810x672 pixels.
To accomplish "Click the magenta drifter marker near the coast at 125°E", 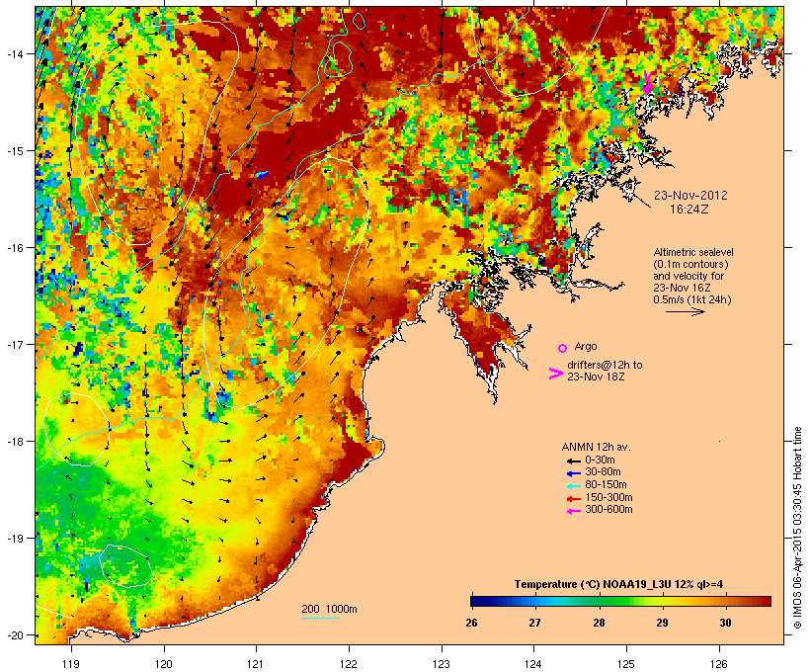I will click(647, 83).
